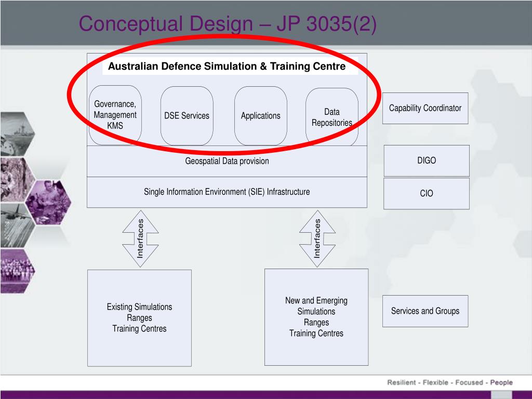532x399 pixels.
Task: Select the Existing Simulations Ranges Training Centres box
Action: click(x=139, y=318)
